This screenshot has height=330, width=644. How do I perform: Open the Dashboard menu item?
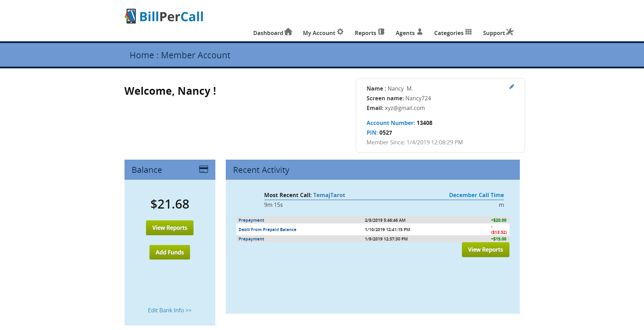click(268, 33)
